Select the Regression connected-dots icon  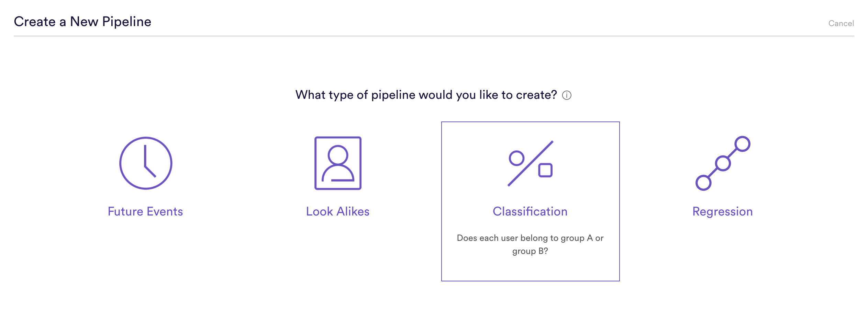point(723,163)
